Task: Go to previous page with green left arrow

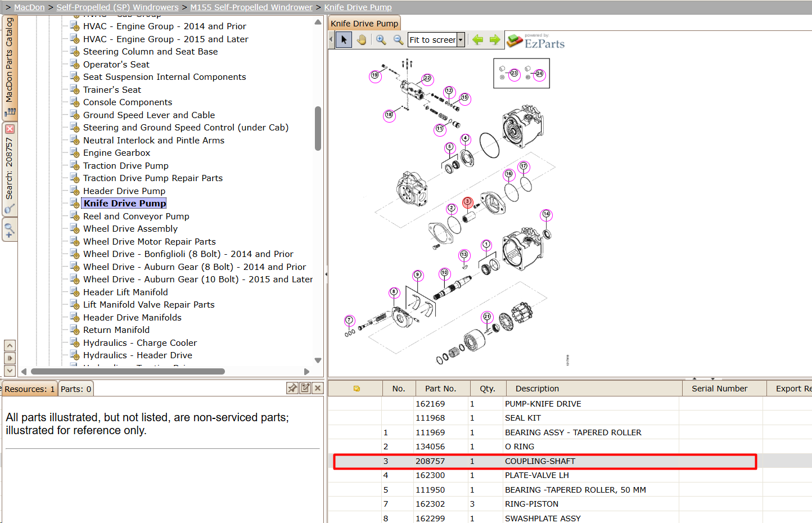Action: tap(478, 40)
